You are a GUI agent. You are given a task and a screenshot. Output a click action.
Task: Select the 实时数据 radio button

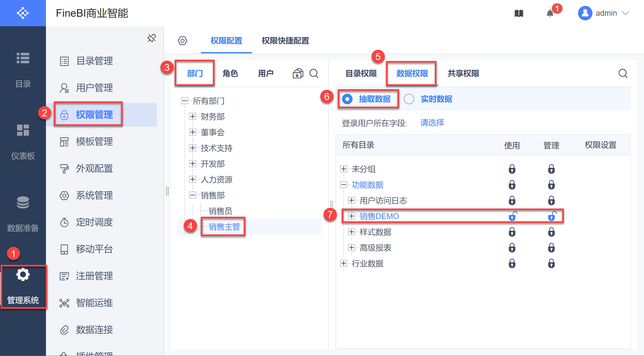409,99
